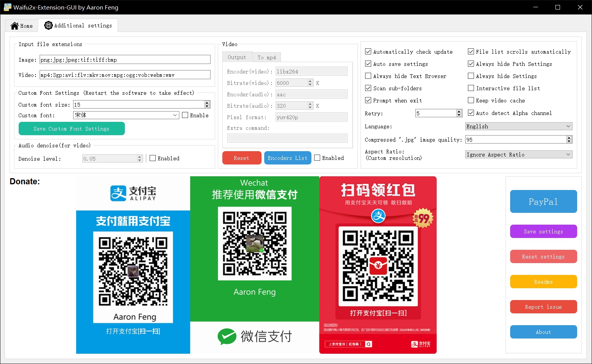This screenshot has height=364, width=592.
Task: Click the Alipay QR code image
Action: pos(133,271)
